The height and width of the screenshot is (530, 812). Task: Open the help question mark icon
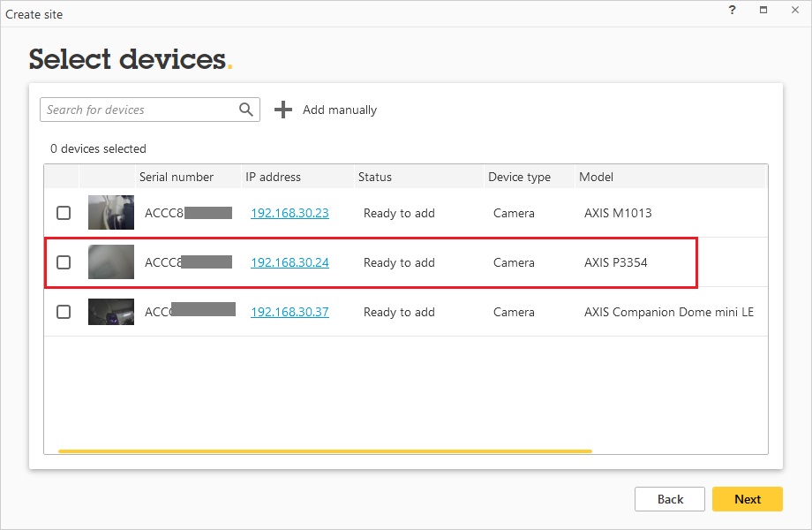pyautogui.click(x=732, y=11)
